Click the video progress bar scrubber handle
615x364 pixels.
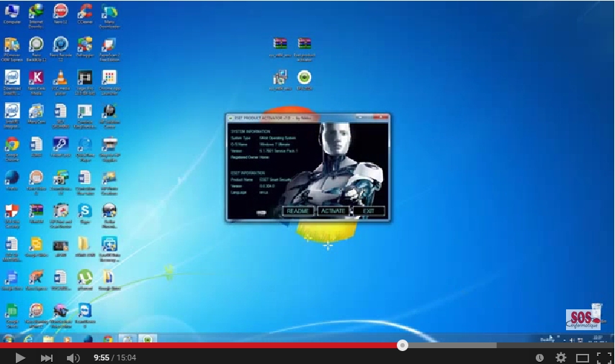tap(402, 345)
